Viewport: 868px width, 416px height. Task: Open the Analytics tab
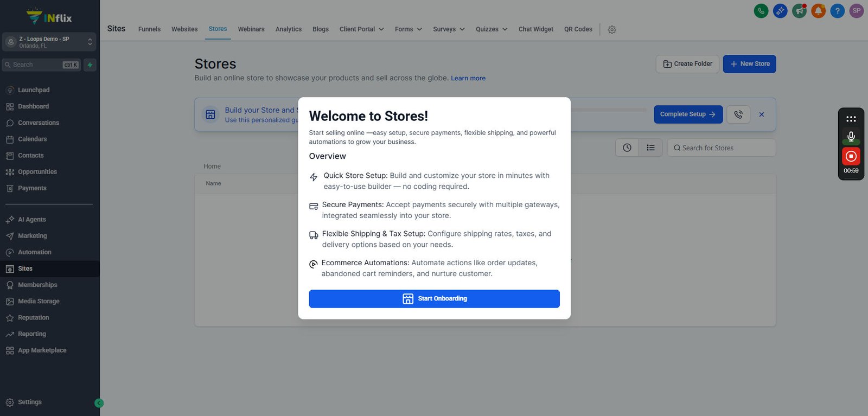289,29
